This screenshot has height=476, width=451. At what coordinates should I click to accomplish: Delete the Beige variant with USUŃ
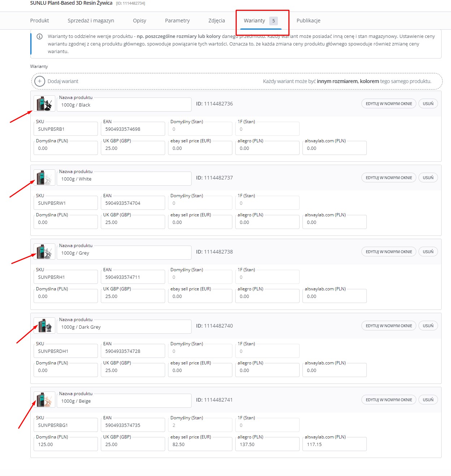click(x=428, y=400)
